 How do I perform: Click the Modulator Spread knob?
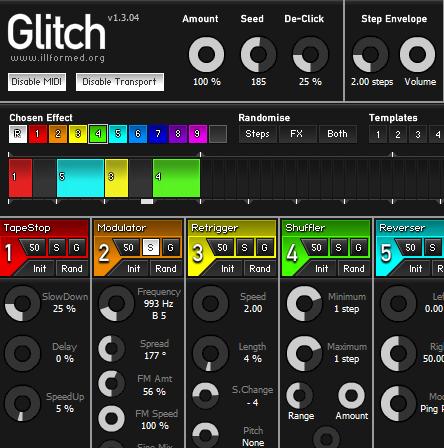click(x=112, y=349)
